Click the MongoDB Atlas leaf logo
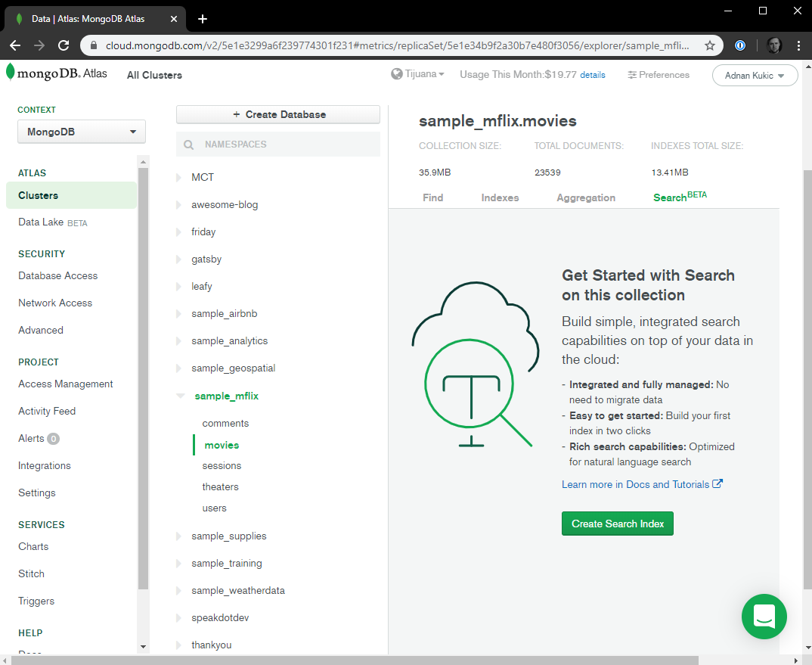 pyautogui.click(x=11, y=72)
